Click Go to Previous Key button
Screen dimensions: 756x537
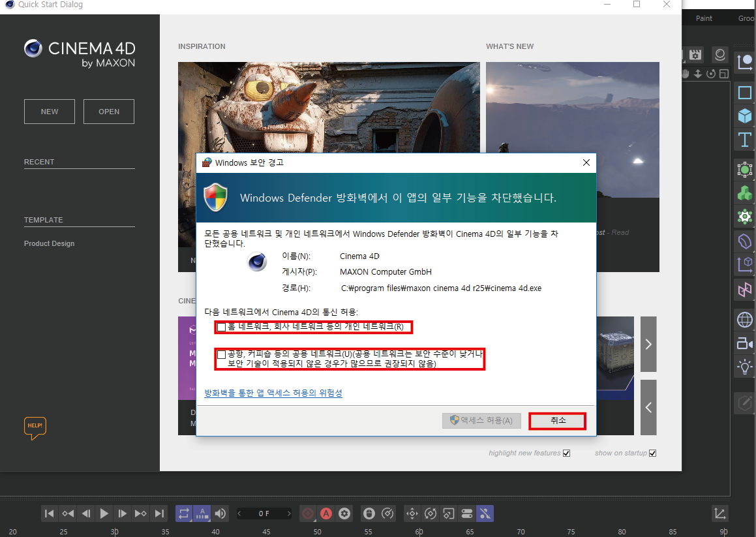pyautogui.click(x=68, y=514)
